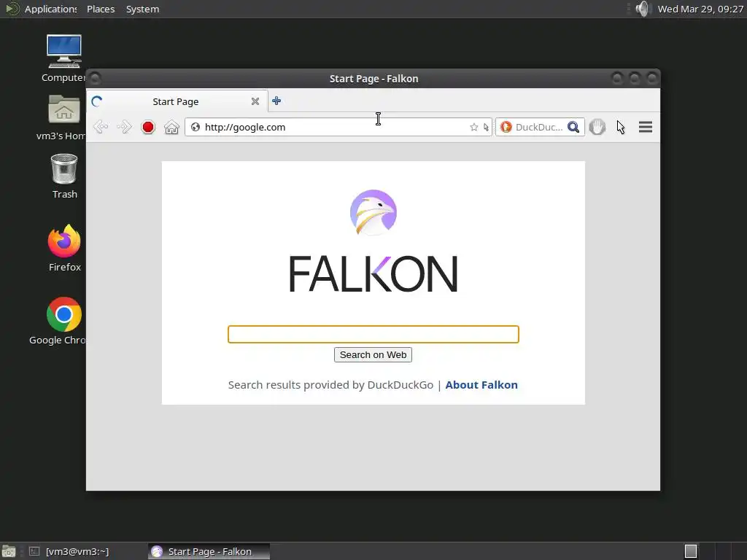The image size is (747, 560).
Task: Click the Start Page - Falkon taskbar button
Action: (209, 551)
